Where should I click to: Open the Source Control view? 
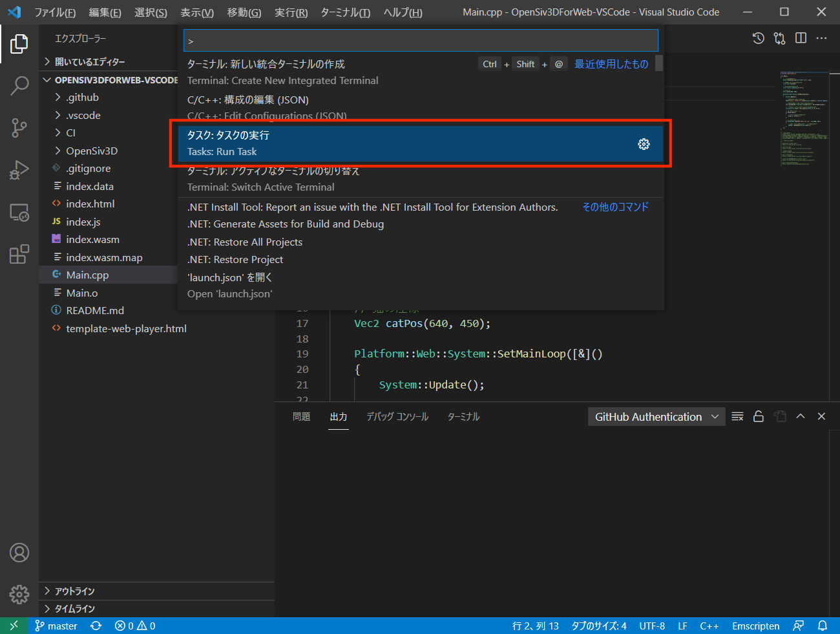tap(19, 127)
